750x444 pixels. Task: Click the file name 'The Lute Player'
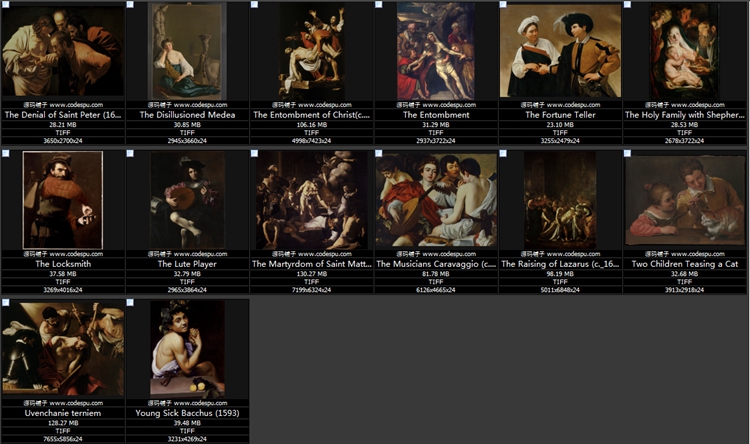187,264
